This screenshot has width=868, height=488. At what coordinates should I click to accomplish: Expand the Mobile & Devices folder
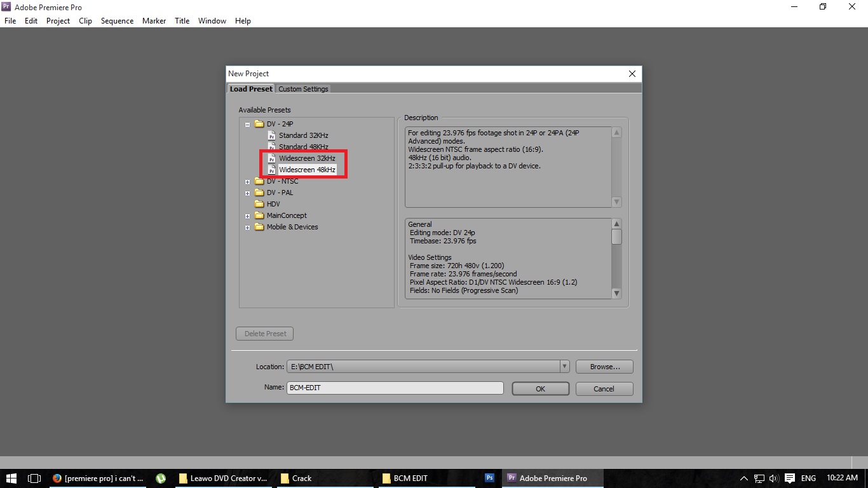coord(247,227)
